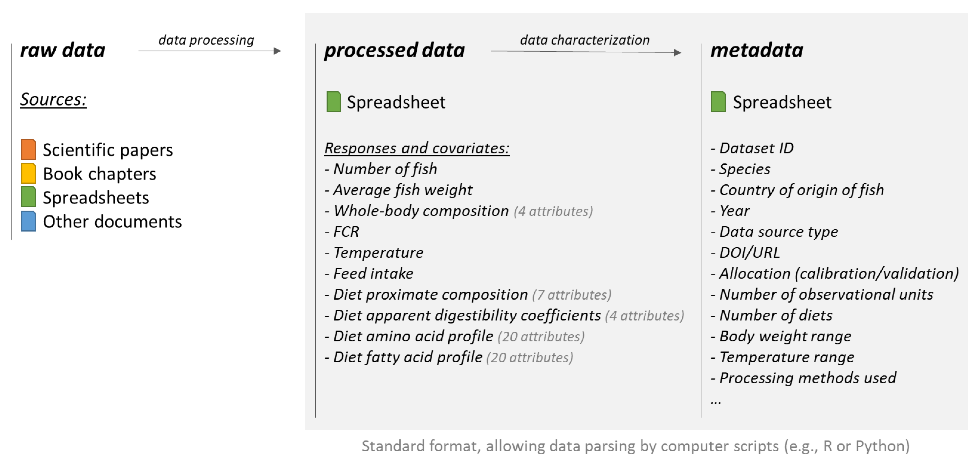The image size is (980, 461).
Task: Click the blue Other documents file icon
Action: (28, 221)
